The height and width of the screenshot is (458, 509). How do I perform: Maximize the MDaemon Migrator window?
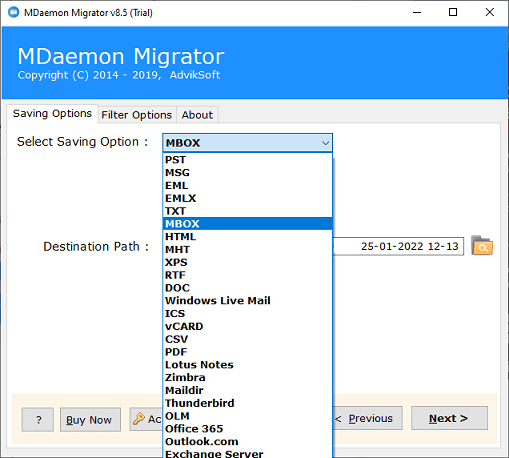453,13
